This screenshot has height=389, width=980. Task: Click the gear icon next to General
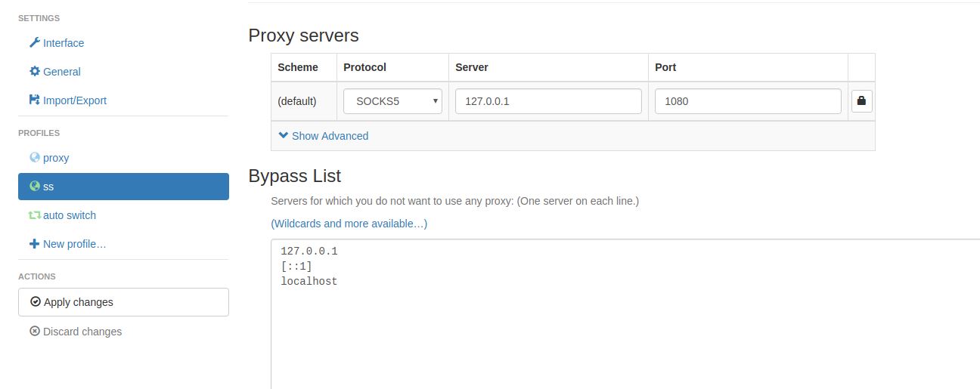pos(34,72)
